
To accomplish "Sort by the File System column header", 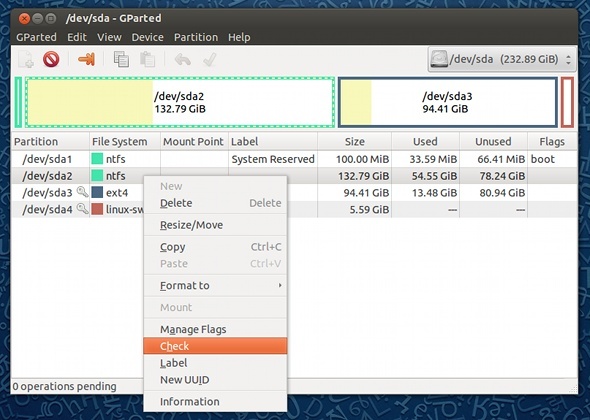I will tap(125, 142).
